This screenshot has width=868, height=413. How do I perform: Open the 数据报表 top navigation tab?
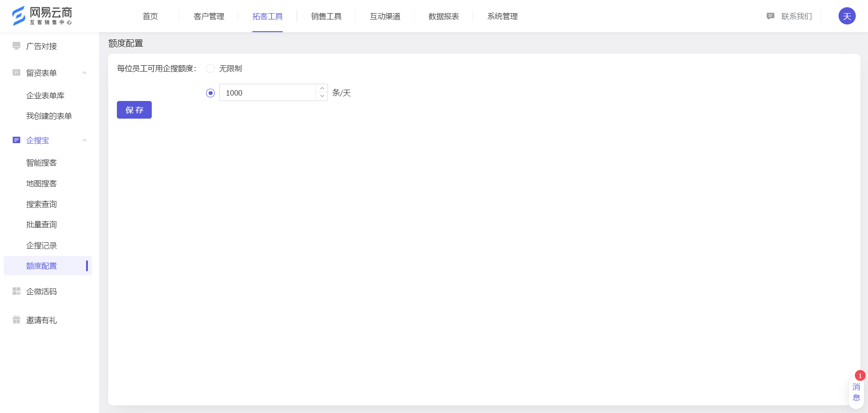[x=444, y=16]
